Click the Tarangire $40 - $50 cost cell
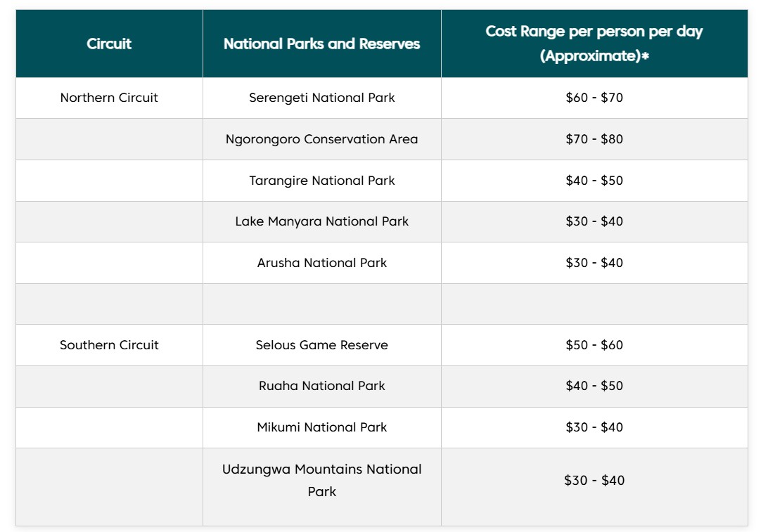The width and height of the screenshot is (761, 532). (594, 181)
